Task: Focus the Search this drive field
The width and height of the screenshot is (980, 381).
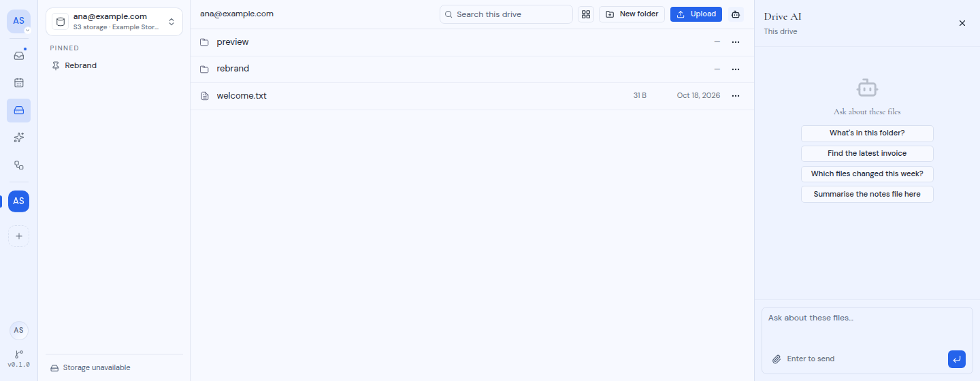Action: pyautogui.click(x=506, y=14)
